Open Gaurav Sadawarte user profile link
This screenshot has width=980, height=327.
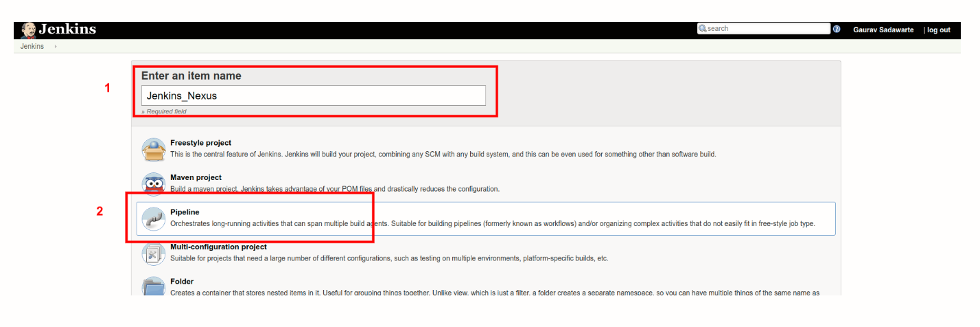[883, 30]
